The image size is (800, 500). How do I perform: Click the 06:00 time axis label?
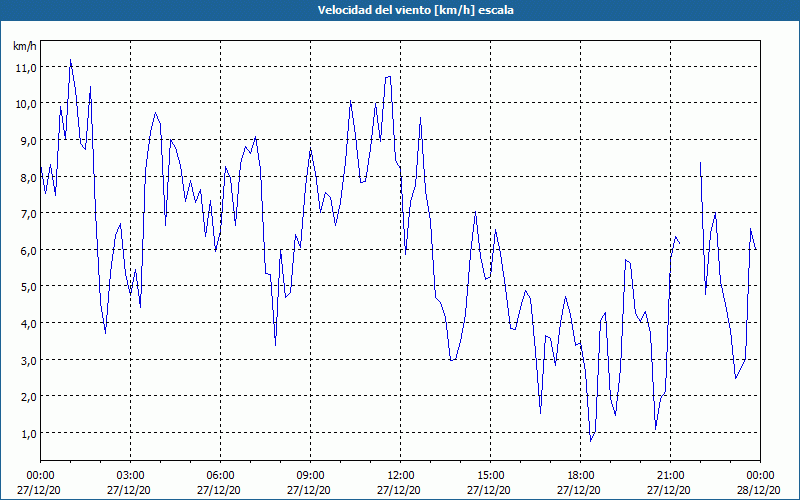pyautogui.click(x=220, y=476)
